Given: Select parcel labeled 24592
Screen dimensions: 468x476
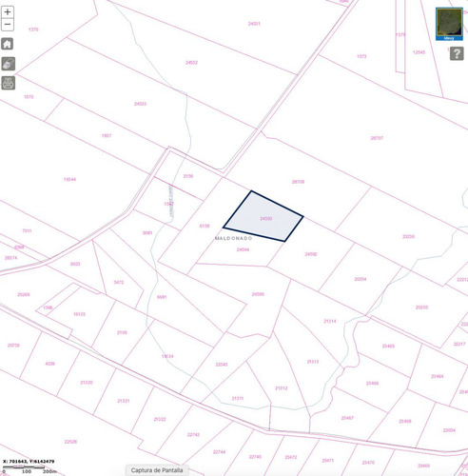Looking at the screenshot, I should [311, 254].
